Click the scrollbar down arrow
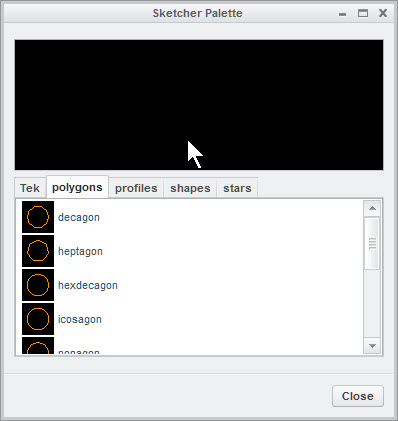398x421 pixels. pos(372,346)
